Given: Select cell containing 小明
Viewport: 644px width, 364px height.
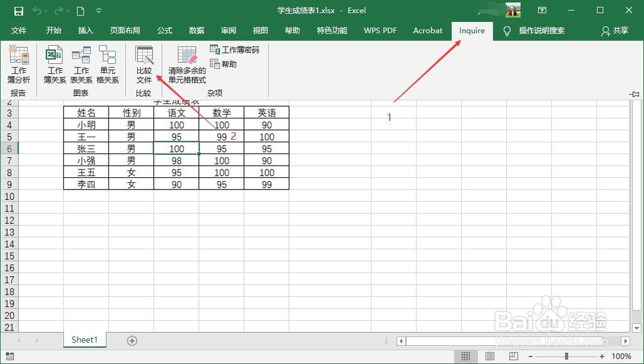Looking at the screenshot, I should point(86,125).
